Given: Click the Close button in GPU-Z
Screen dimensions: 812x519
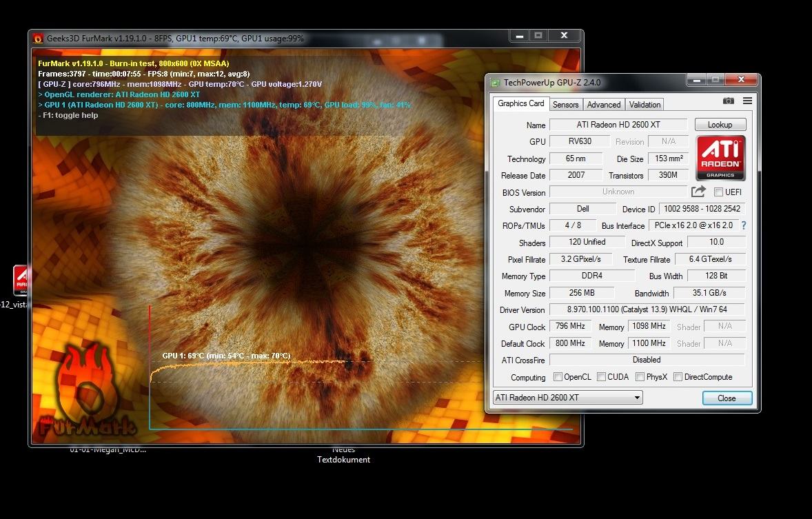Looking at the screenshot, I should pyautogui.click(x=727, y=398).
